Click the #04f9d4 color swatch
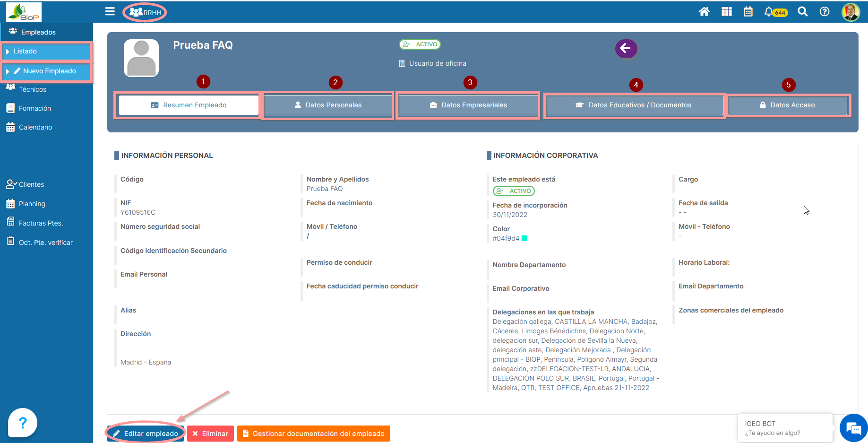The height and width of the screenshot is (443, 868). (524, 238)
